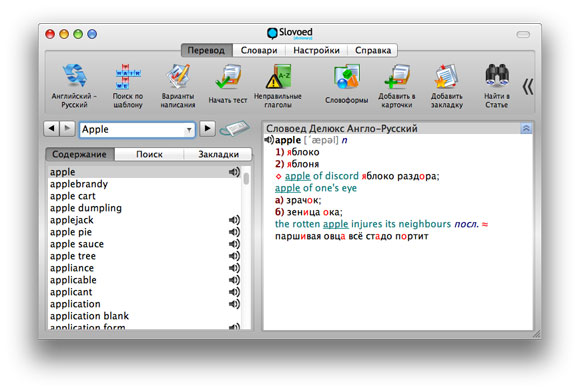Click Найти в Статье binoculars icon
The height and width of the screenshot is (392, 580).
pyautogui.click(x=497, y=86)
